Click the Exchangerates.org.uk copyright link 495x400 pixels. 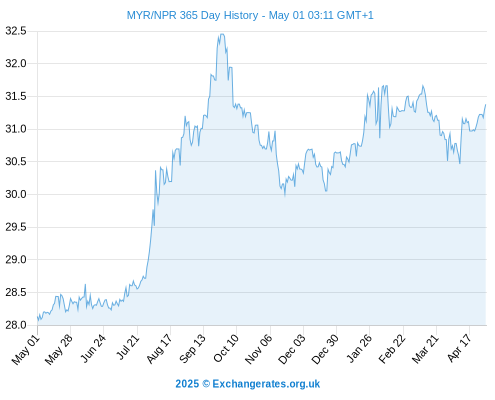point(248,384)
